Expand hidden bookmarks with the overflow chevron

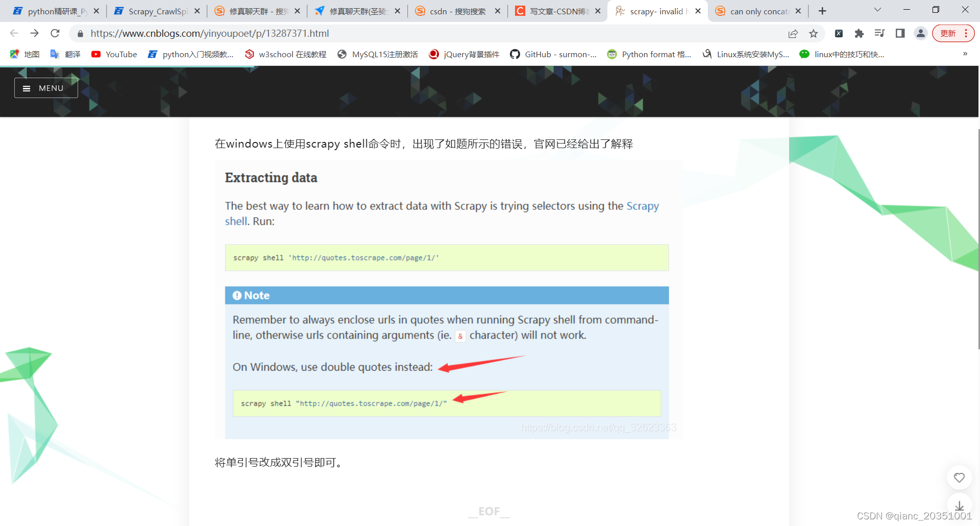coord(965,54)
